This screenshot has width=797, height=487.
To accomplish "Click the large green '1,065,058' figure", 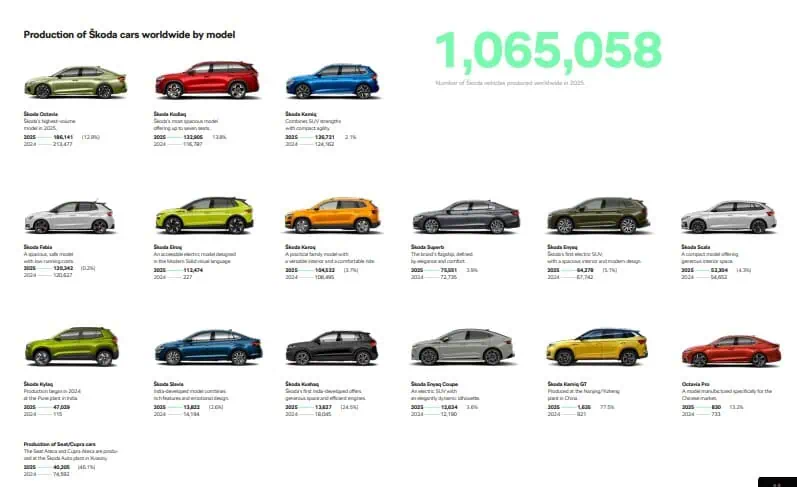I will (548, 50).
